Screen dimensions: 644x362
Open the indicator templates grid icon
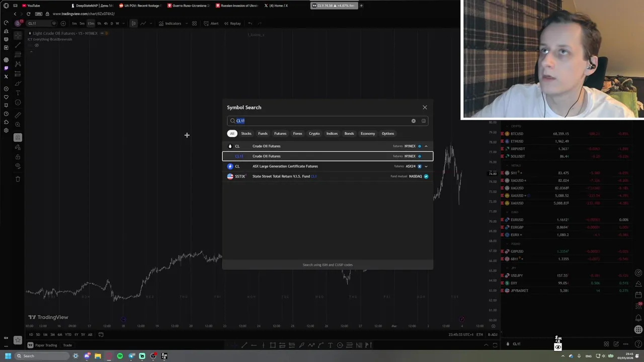pos(194,23)
